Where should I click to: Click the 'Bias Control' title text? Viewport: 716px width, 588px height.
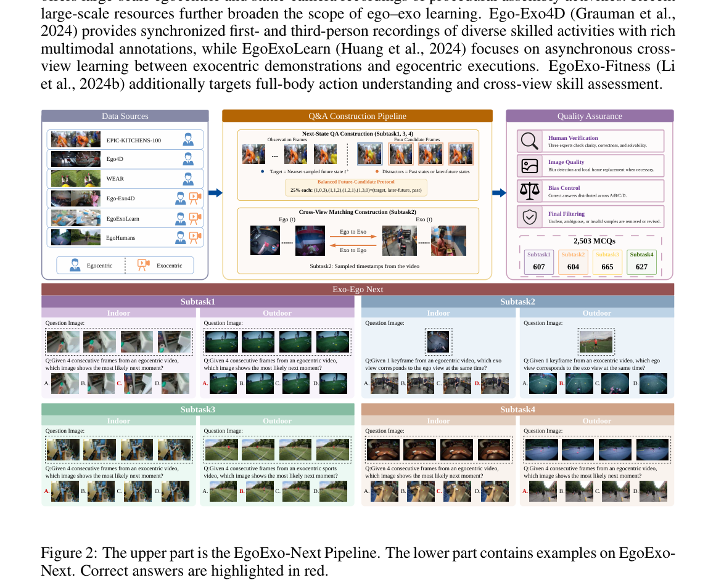564,187
